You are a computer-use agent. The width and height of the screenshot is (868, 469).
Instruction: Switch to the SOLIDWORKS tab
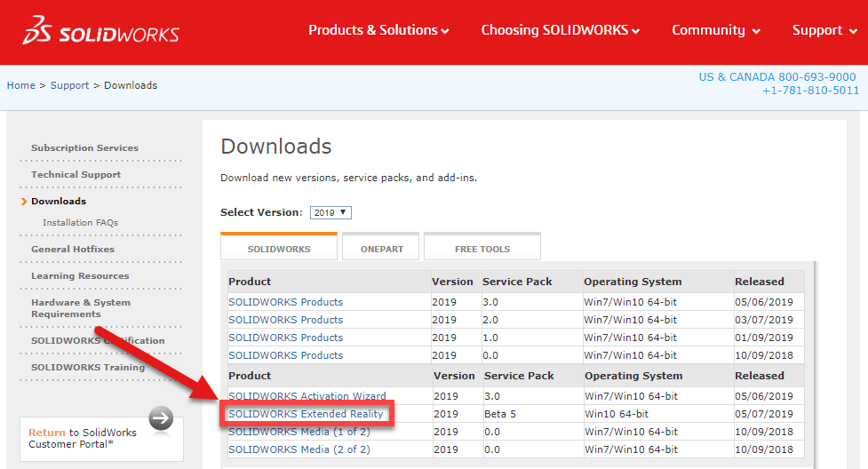click(x=279, y=247)
